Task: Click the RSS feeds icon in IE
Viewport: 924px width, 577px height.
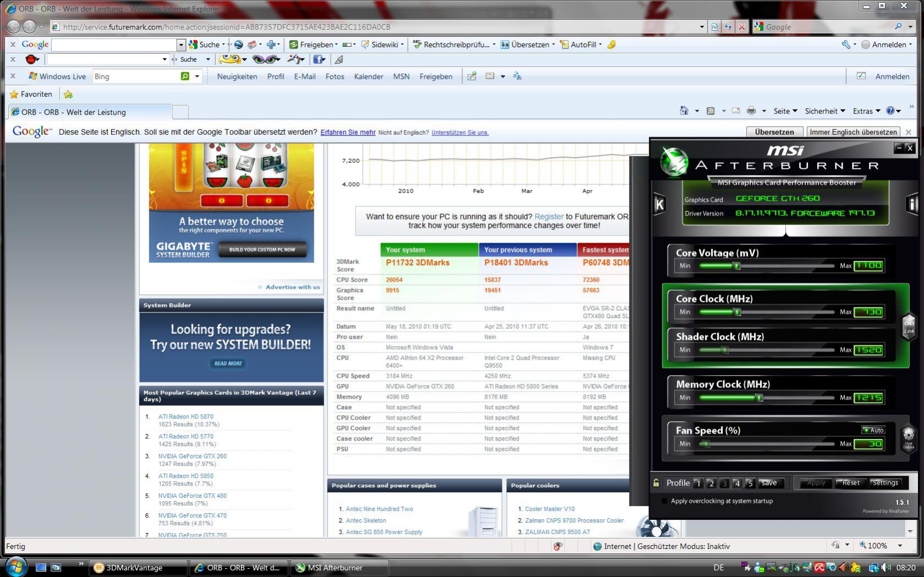Action: [x=710, y=111]
